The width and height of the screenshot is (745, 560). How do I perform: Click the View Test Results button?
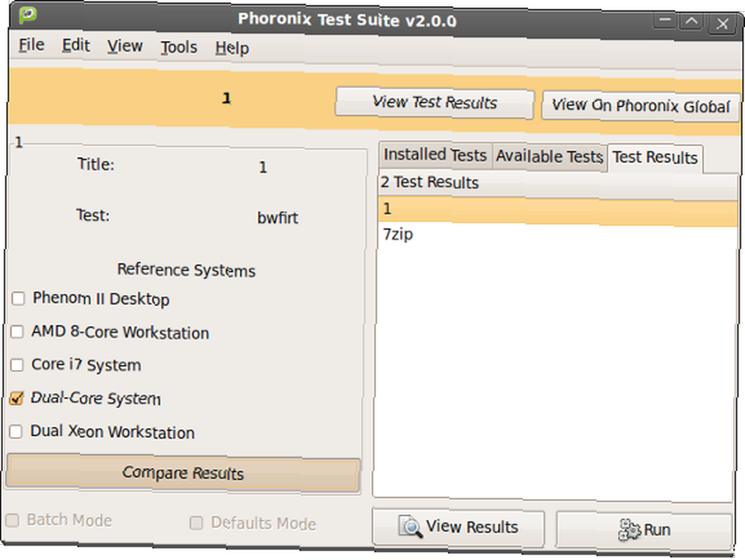click(x=435, y=102)
